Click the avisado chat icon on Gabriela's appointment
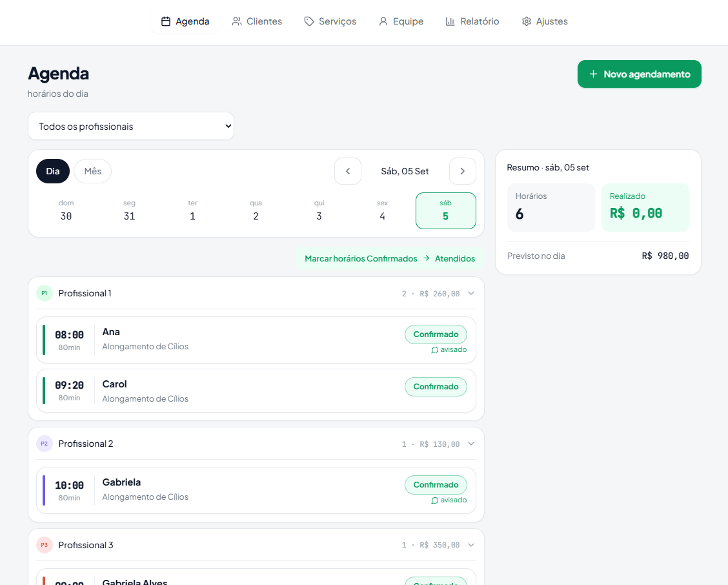The width and height of the screenshot is (728, 585). coord(434,500)
